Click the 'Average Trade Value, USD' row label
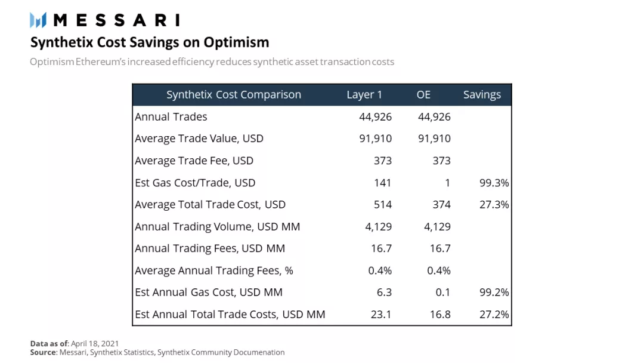Viewport: 644px width, 363px height. point(199,139)
